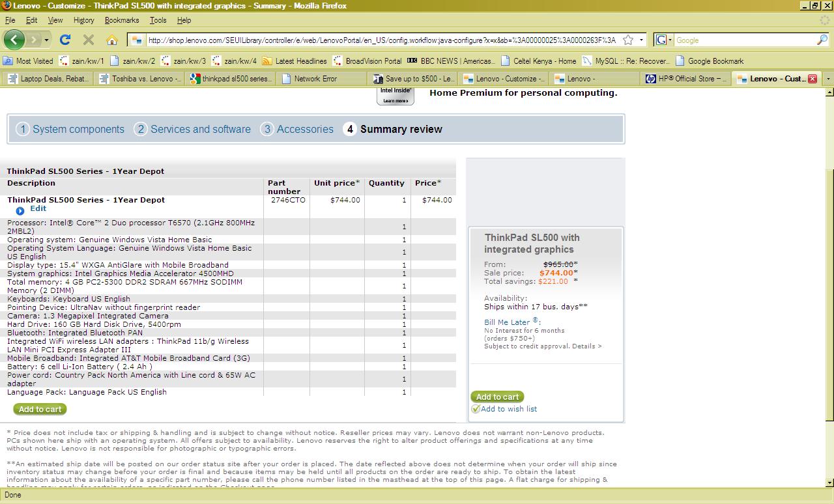Screen dimensions: 834x504
Task: Open the Bill Me Later Details link
Action: point(586,346)
